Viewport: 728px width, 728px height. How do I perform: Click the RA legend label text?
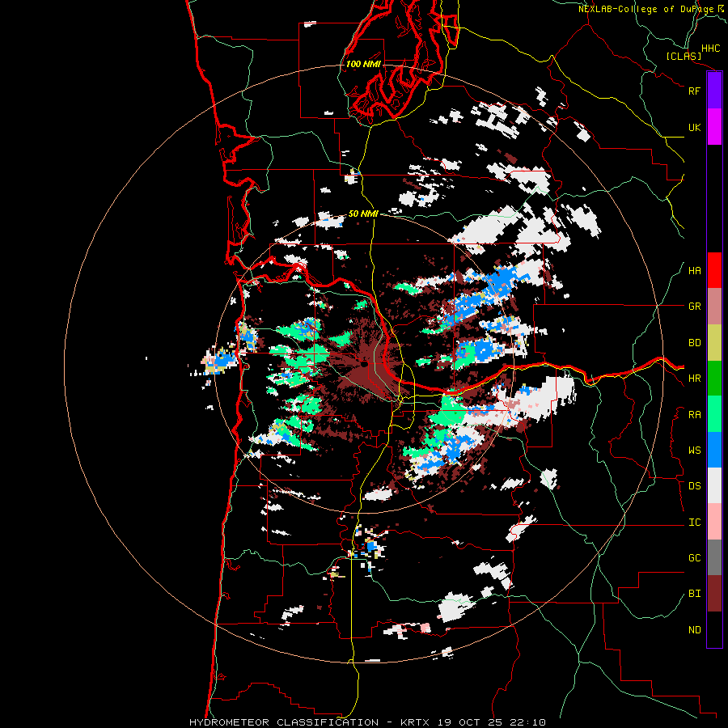coord(694,415)
